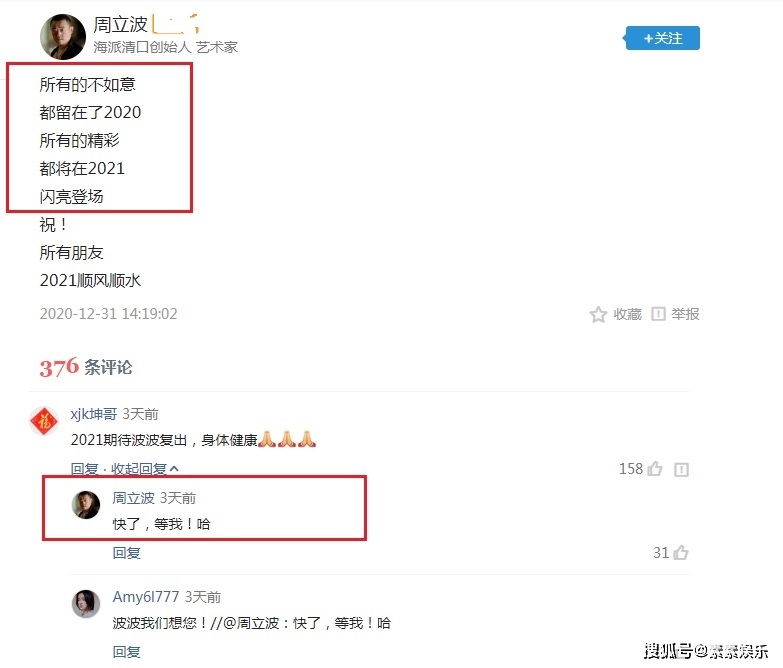Open the Amy6l777 username link

pyautogui.click(x=146, y=597)
